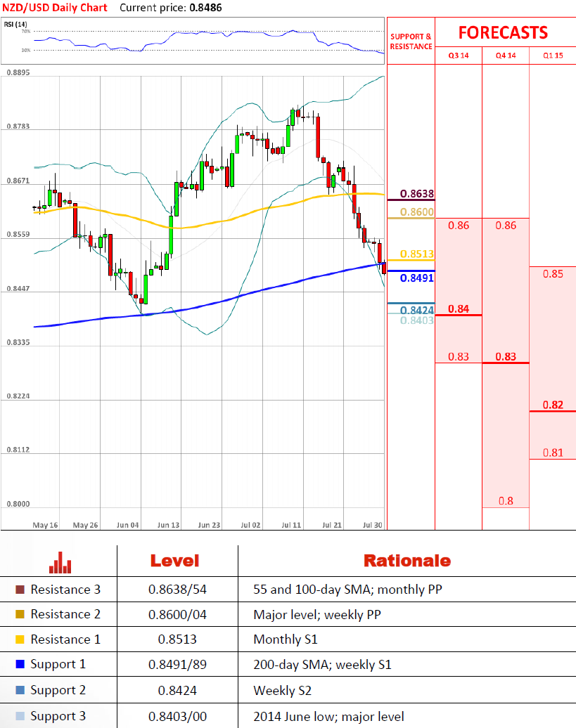The image size is (576, 728).
Task: Click the 0.8000 price axis label
Action: [18, 504]
